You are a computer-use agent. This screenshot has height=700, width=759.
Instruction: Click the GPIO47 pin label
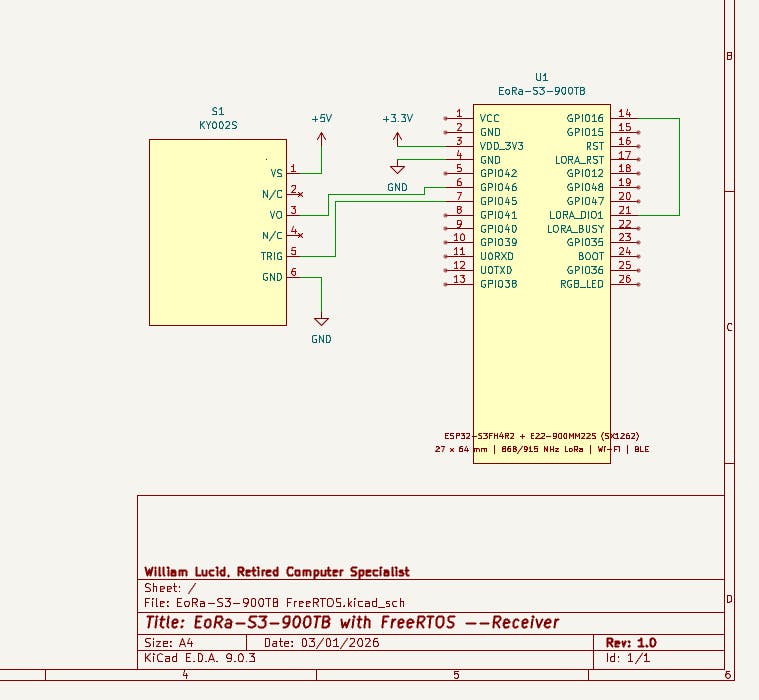(x=585, y=201)
